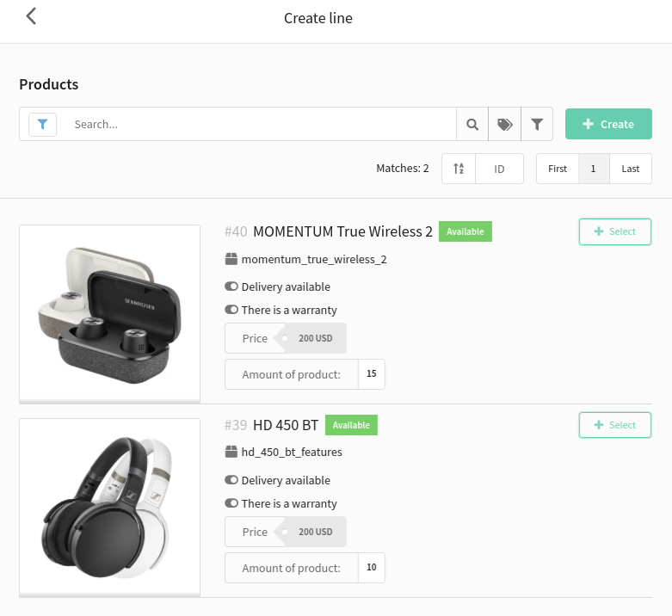Image resolution: width=672 pixels, height=616 pixels.
Task: Open the blue filter icon in search box
Action: 42,125
